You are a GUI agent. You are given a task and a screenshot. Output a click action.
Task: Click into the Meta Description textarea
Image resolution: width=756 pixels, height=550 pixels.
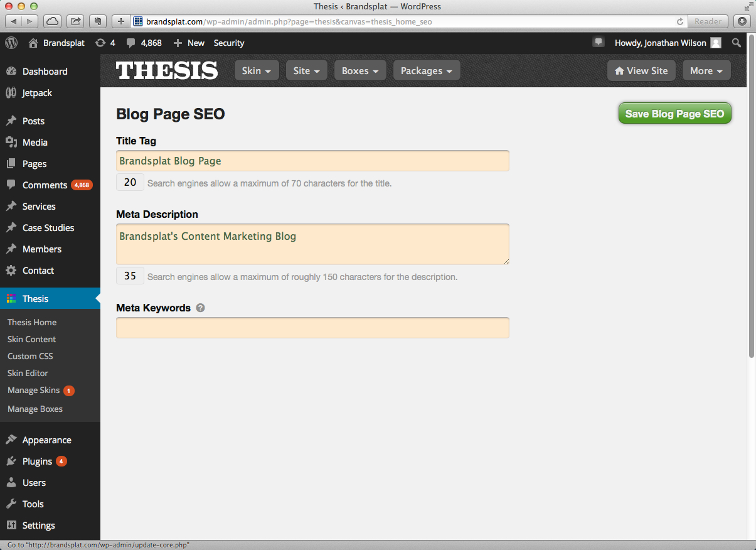point(312,244)
